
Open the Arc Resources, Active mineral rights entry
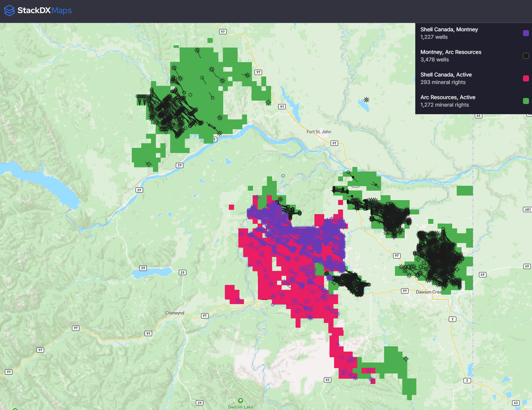click(448, 101)
